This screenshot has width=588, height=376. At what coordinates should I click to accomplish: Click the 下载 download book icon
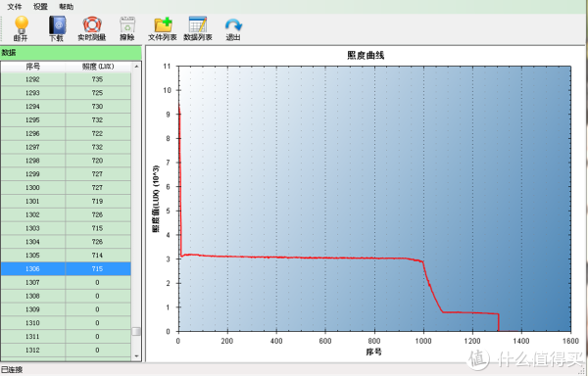coord(57,25)
